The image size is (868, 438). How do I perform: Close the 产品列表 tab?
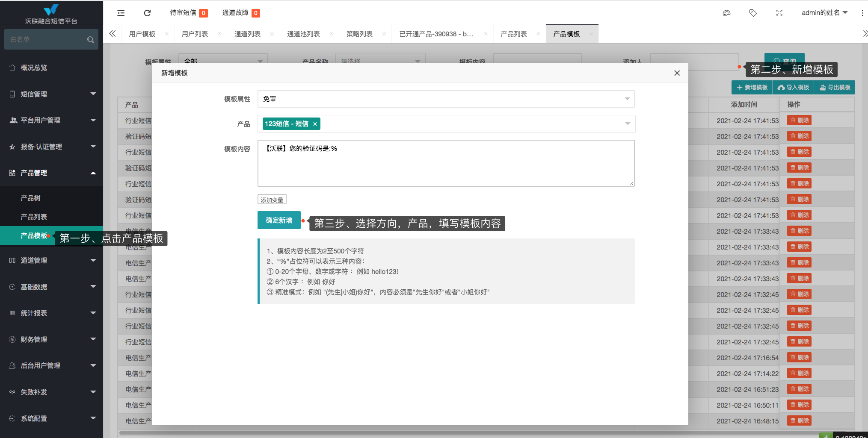pos(538,34)
